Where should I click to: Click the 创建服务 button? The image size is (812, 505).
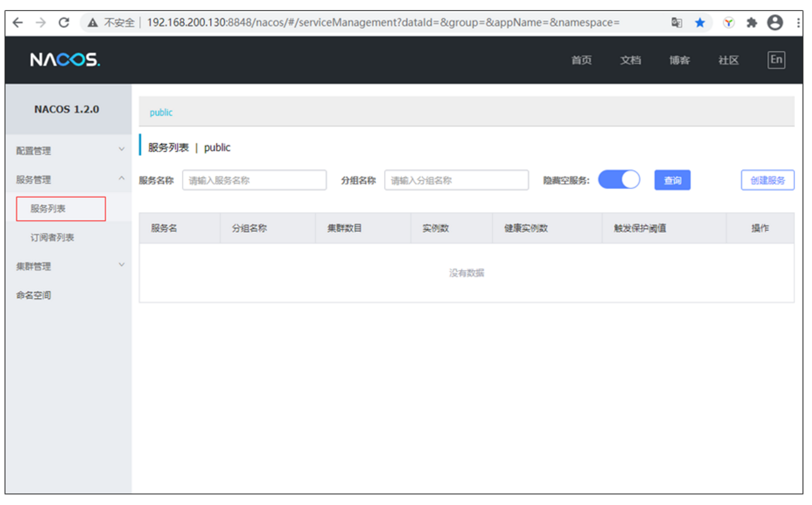point(767,180)
